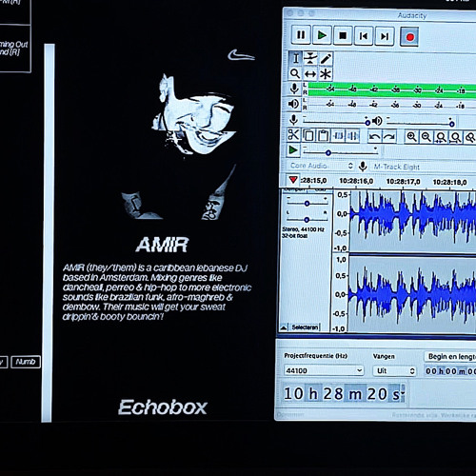
Task: Stop playback with the Stop button
Action: click(x=343, y=35)
